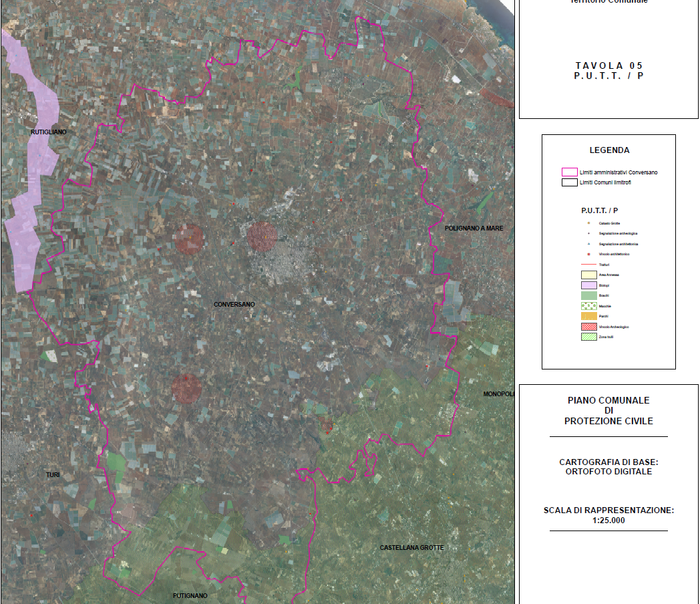
Task: Click the CASTELLANA GROTTE map label
Action: click(411, 548)
